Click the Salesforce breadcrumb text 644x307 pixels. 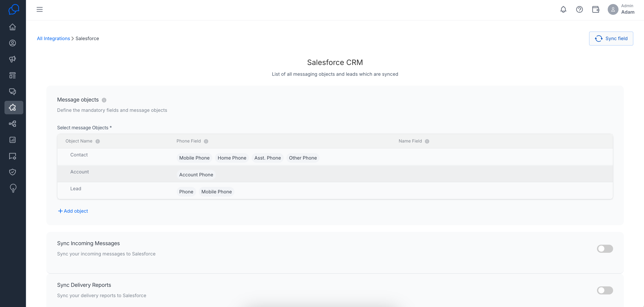pos(87,39)
